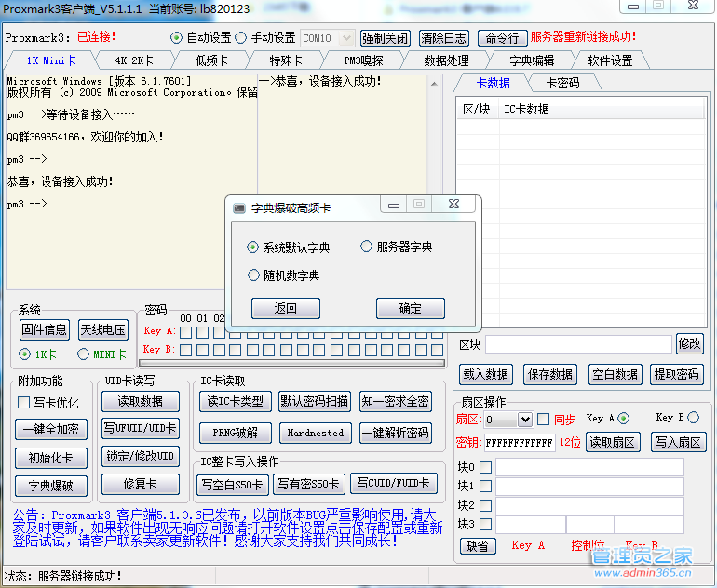Check the 块2 checkbox

486,505
